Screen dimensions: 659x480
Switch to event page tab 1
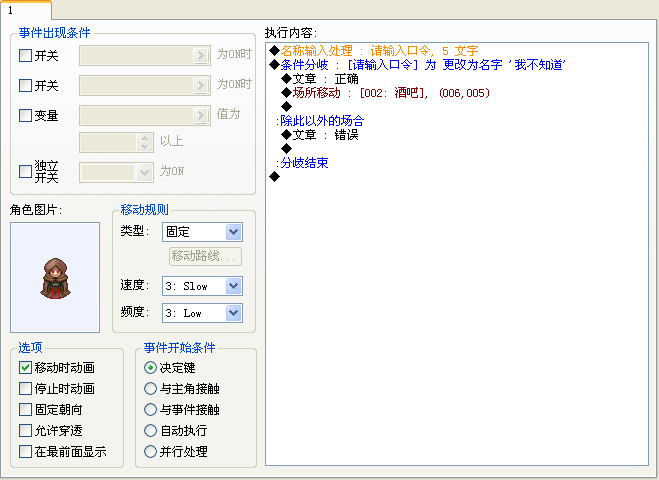tap(26, 10)
